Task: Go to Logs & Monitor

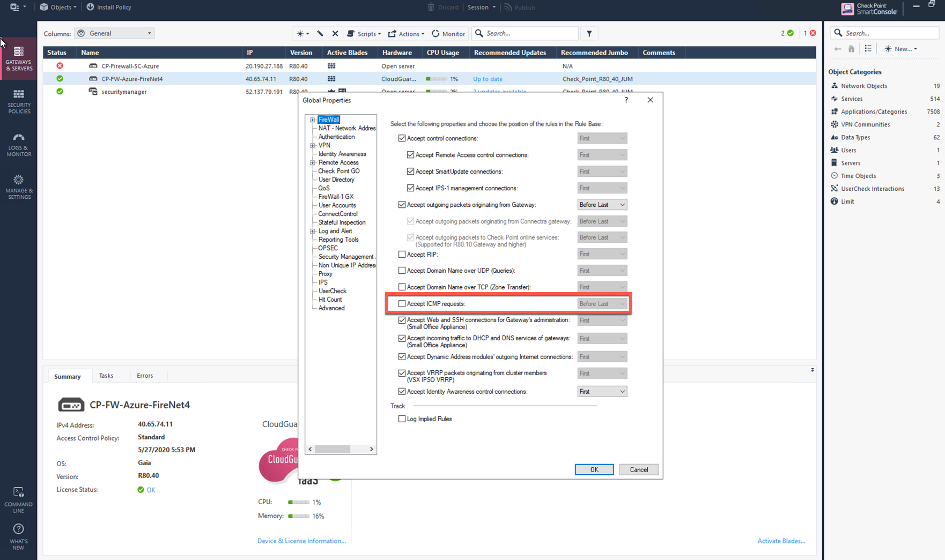Action: click(19, 144)
